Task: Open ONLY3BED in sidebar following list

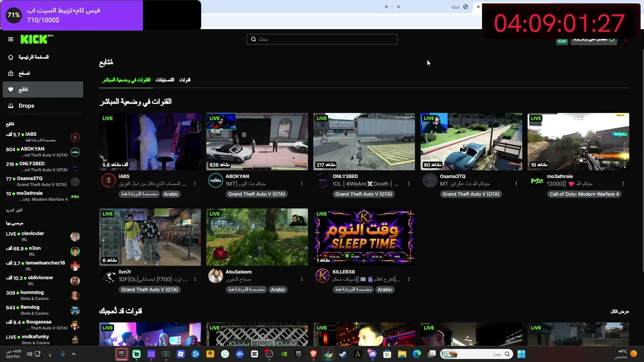Action: [x=43, y=166]
